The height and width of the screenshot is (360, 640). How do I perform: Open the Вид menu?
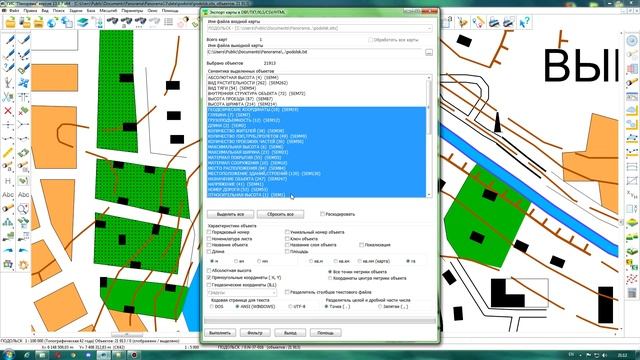pyautogui.click(x=45, y=11)
